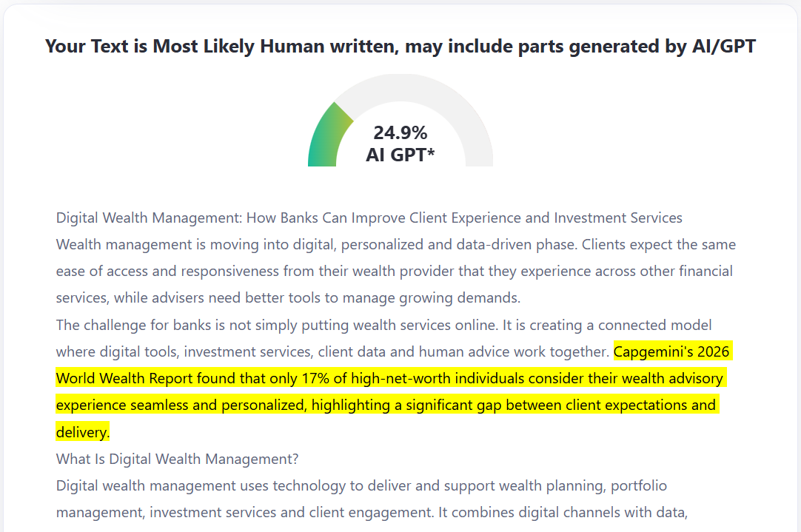This screenshot has width=801, height=532.
Task: Click the 'What Is Digital Wealth Management?' subheading
Action: (177, 459)
